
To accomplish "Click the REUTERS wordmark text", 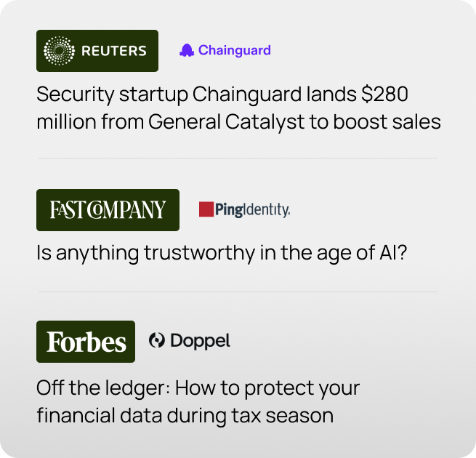I will [x=114, y=51].
